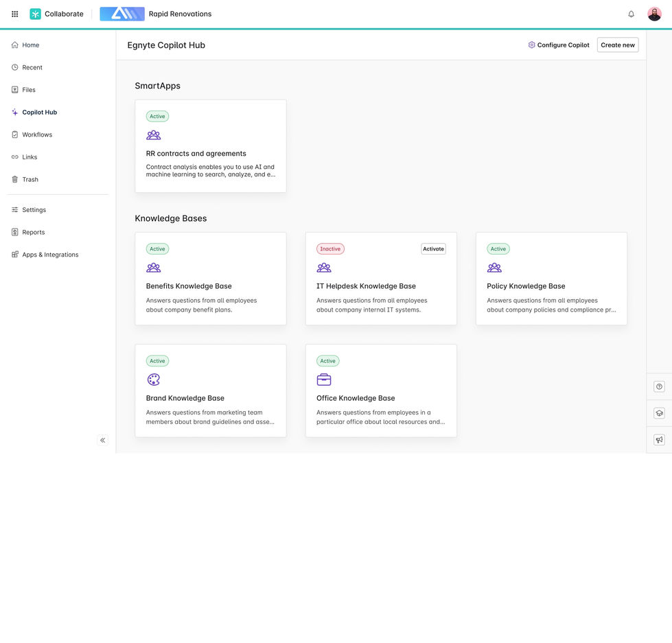Open Settings from the sidebar

coord(34,209)
